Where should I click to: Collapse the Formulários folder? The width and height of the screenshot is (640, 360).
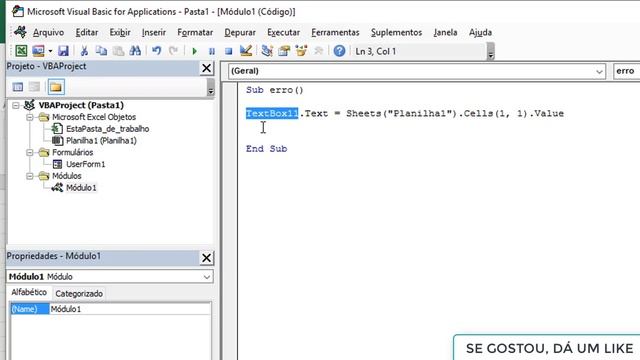(30, 153)
